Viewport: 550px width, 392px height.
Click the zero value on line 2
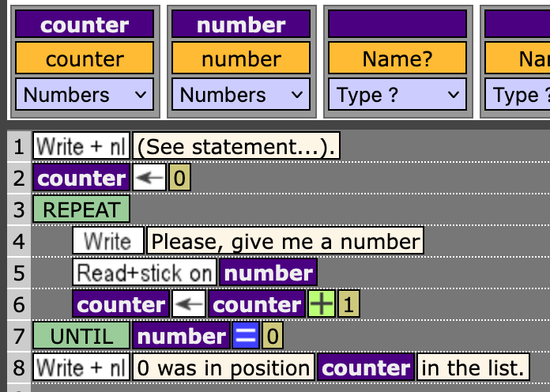(180, 178)
